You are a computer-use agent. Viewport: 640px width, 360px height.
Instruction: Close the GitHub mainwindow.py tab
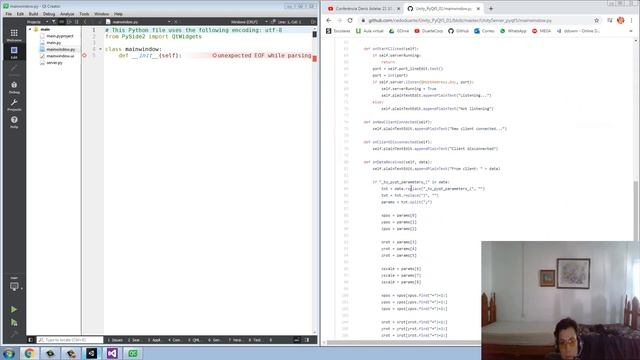click(x=478, y=8)
